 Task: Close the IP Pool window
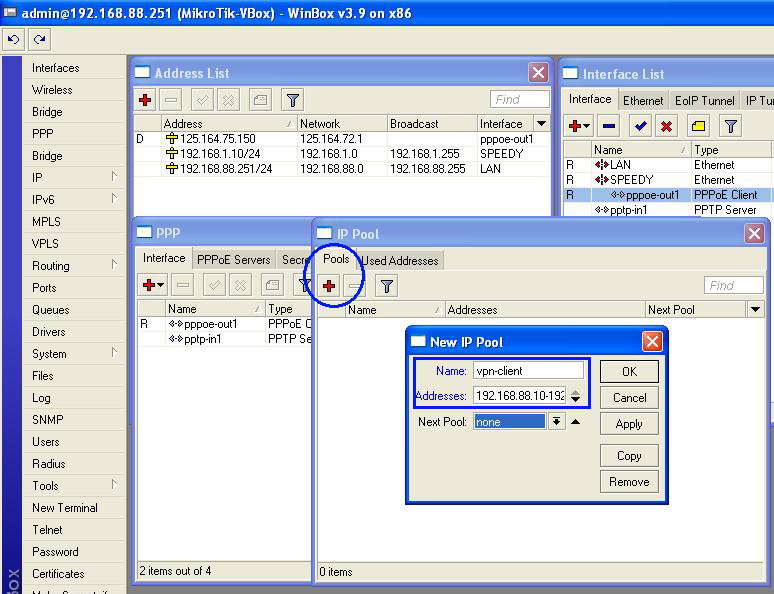[x=754, y=234]
